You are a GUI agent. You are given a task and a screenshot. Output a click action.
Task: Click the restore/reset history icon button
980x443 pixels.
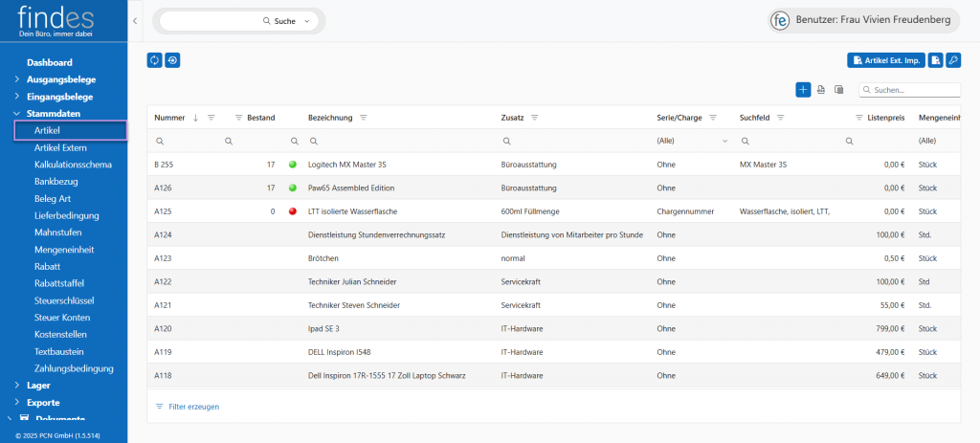click(172, 60)
